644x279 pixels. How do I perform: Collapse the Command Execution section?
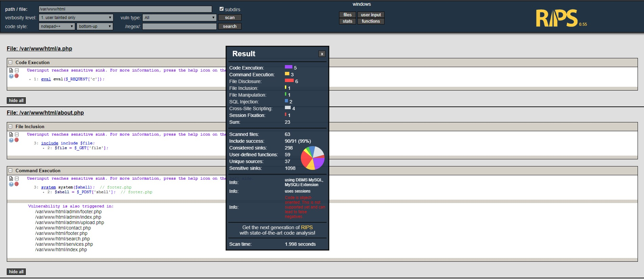[11, 171]
